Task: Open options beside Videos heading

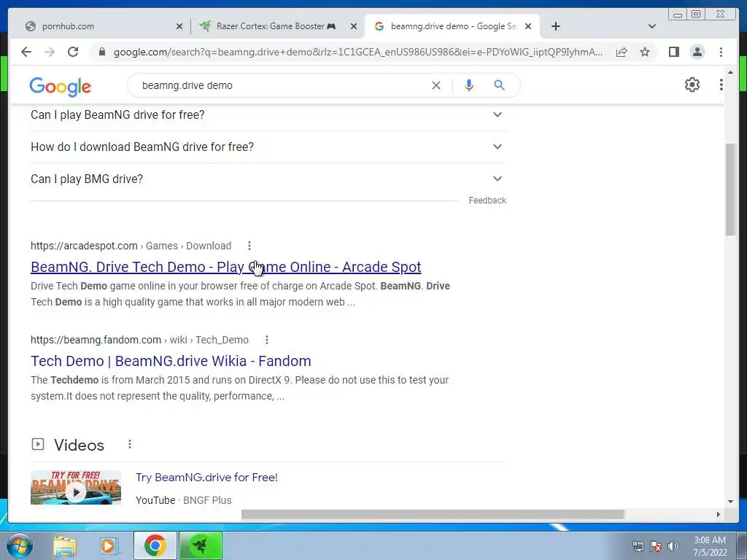Action: pyautogui.click(x=130, y=444)
